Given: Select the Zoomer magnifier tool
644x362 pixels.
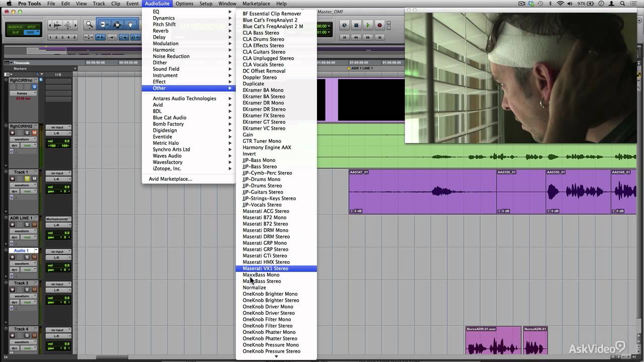Looking at the screenshot, I should 89,25.
